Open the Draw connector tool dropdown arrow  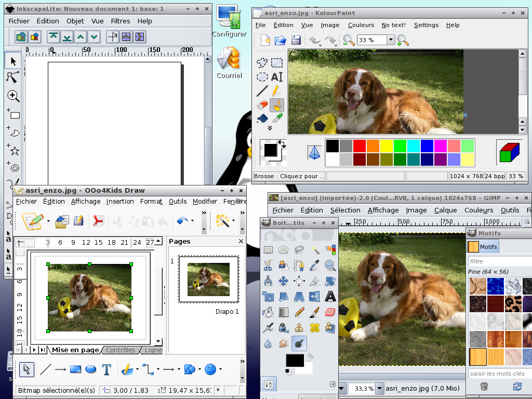(158, 369)
